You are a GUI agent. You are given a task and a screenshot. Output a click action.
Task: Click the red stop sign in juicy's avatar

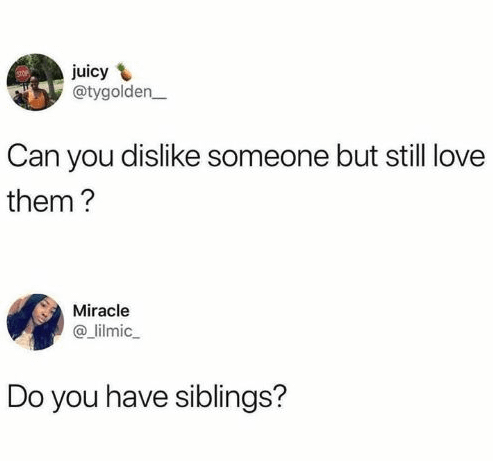pyautogui.click(x=23, y=73)
